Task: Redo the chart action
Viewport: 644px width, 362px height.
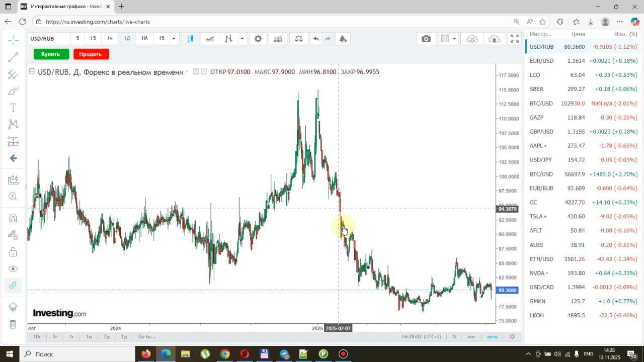Action: pyautogui.click(x=328, y=39)
